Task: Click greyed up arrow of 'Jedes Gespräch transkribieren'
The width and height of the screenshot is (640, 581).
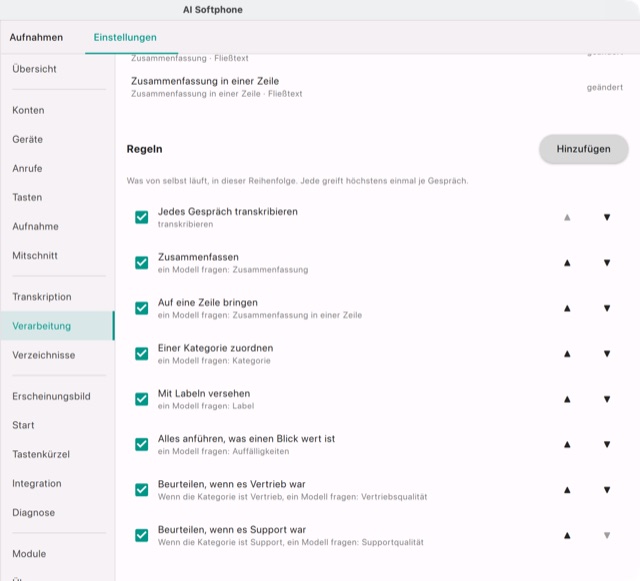Action: click(x=567, y=217)
